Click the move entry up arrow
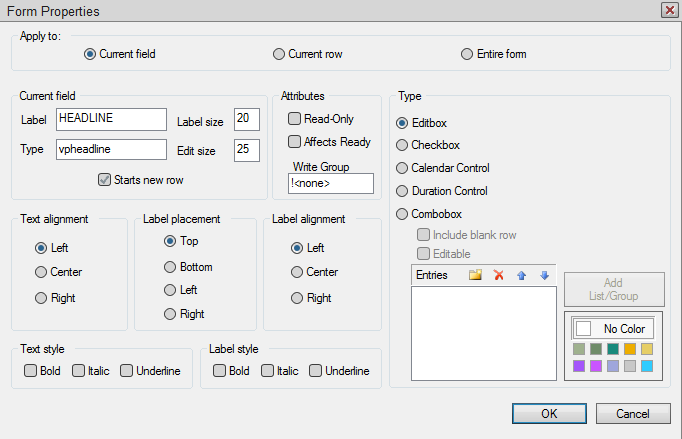This screenshot has height=439, width=682. click(x=522, y=275)
